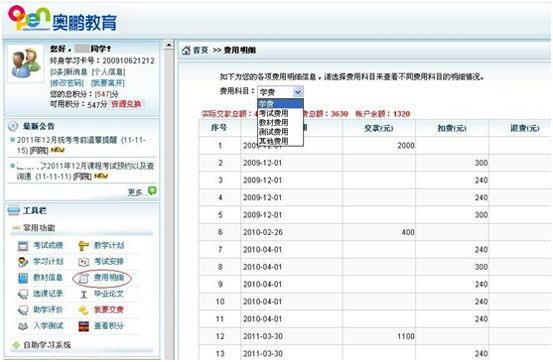Select 考试费用 in the dropdown list

tap(280, 113)
